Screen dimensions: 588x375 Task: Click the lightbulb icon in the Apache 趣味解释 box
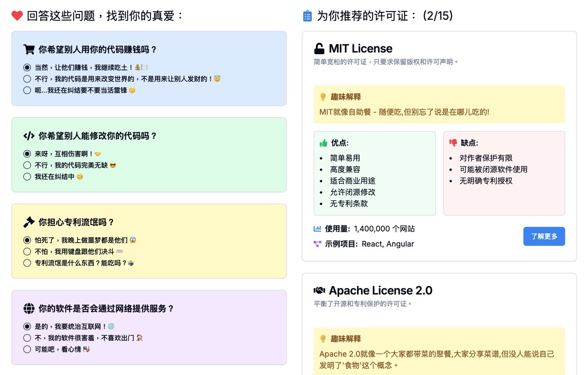coord(323,339)
